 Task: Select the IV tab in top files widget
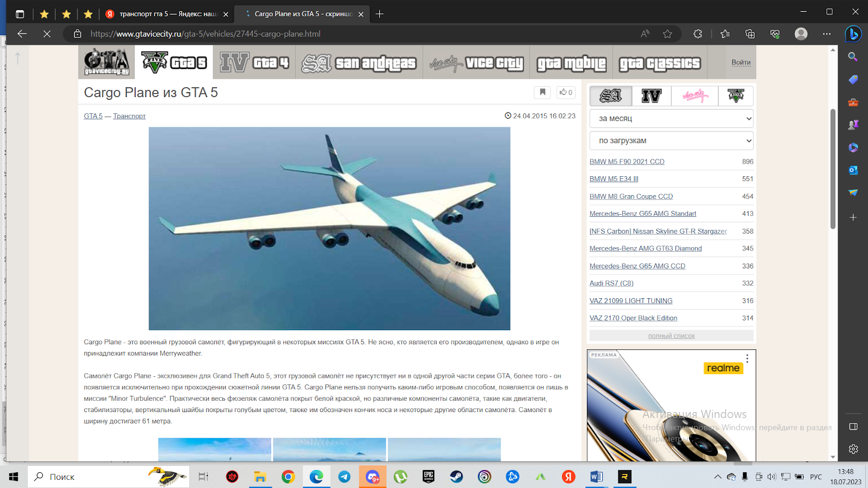(x=651, y=96)
